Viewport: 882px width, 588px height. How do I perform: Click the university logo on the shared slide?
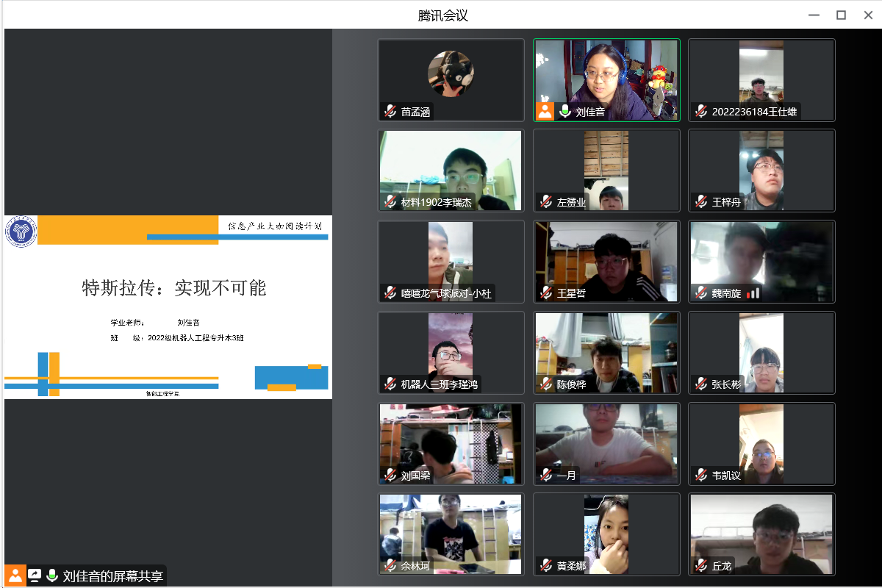click(21, 232)
